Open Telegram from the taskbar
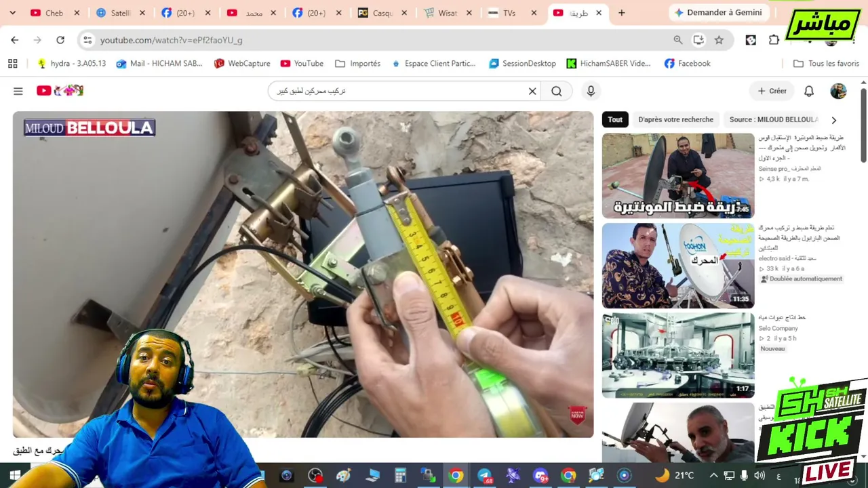This screenshot has width=868, height=488. [x=484, y=475]
